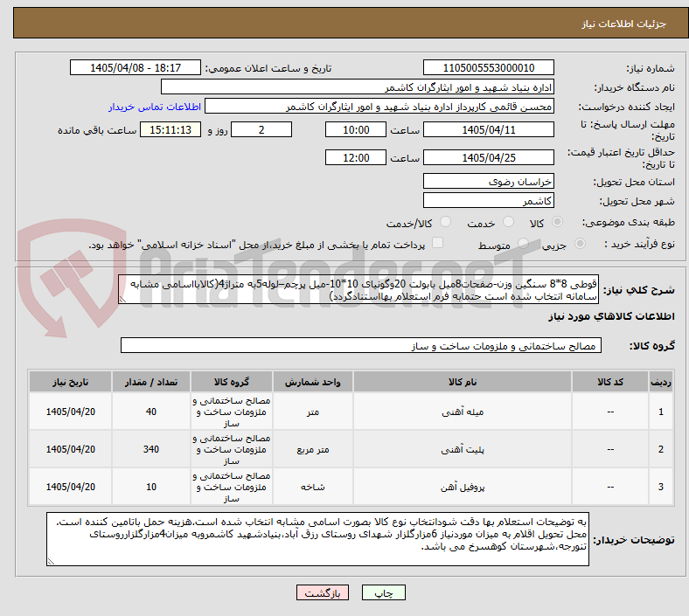Click the واحد شمارش column header

click(x=312, y=382)
